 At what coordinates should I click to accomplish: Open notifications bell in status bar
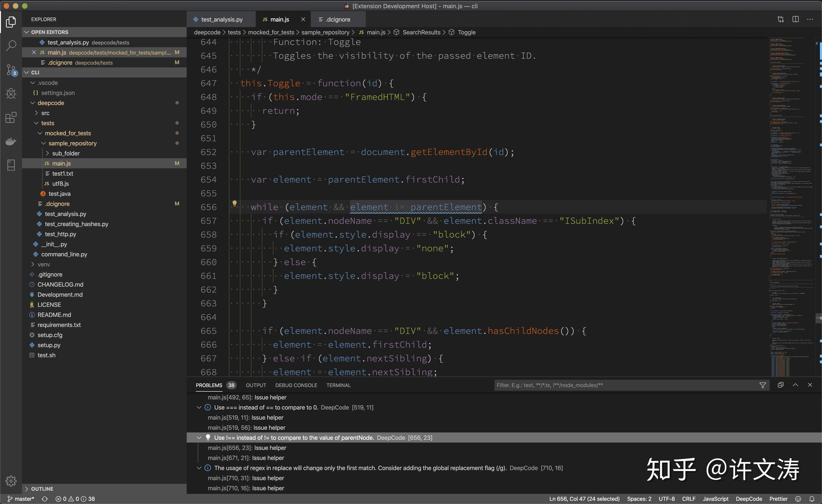click(812, 499)
